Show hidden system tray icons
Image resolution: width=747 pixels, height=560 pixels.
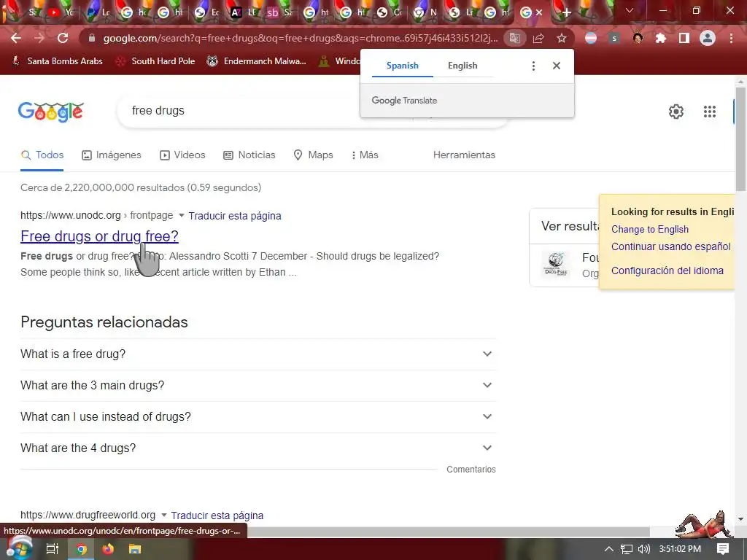point(609,549)
